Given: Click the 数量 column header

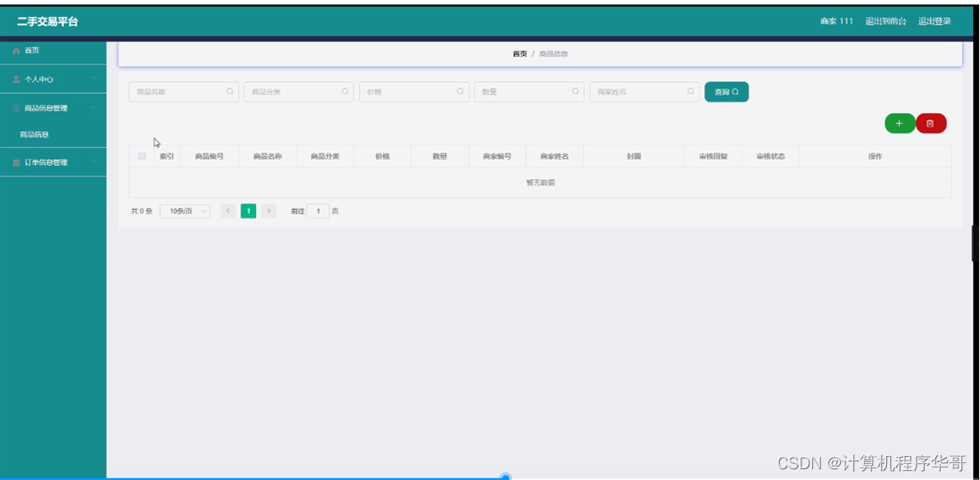Looking at the screenshot, I should (440, 156).
